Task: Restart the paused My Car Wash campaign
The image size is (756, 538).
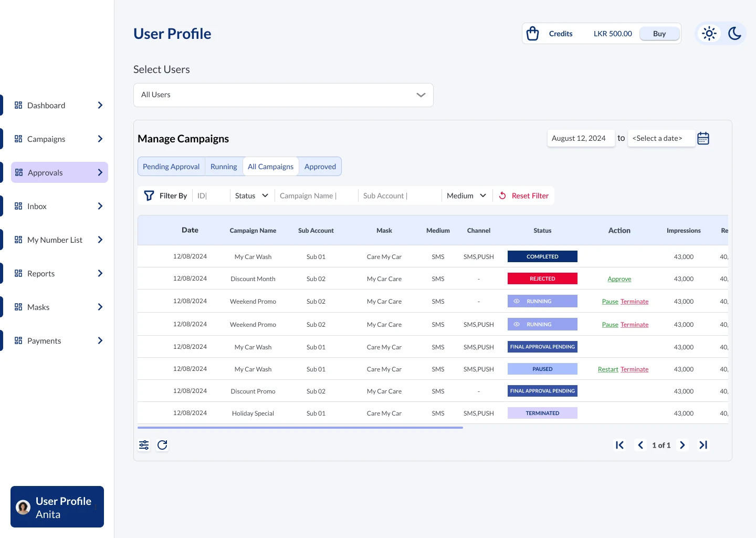Action: [x=608, y=369]
